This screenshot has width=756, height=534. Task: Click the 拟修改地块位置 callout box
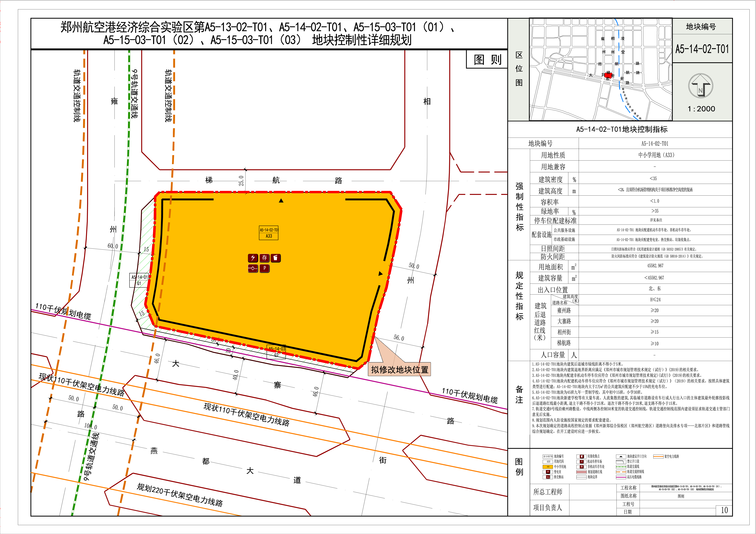(x=399, y=369)
